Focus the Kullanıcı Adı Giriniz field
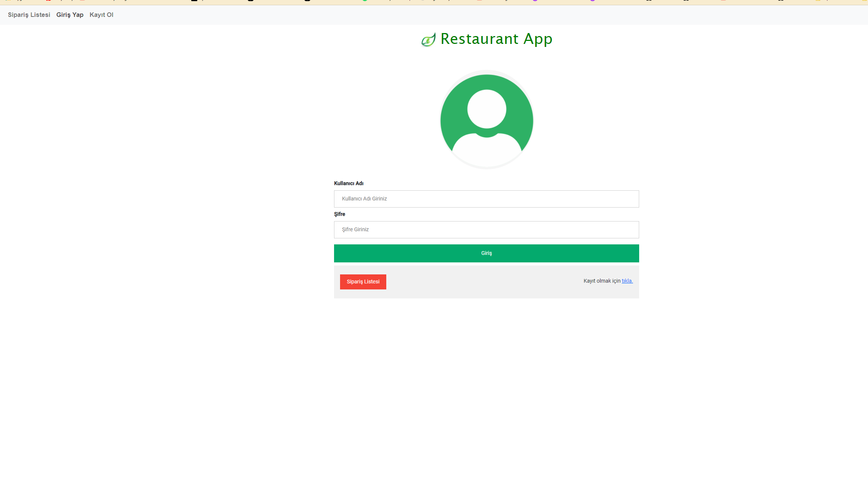This screenshot has width=868, height=488. click(486, 199)
